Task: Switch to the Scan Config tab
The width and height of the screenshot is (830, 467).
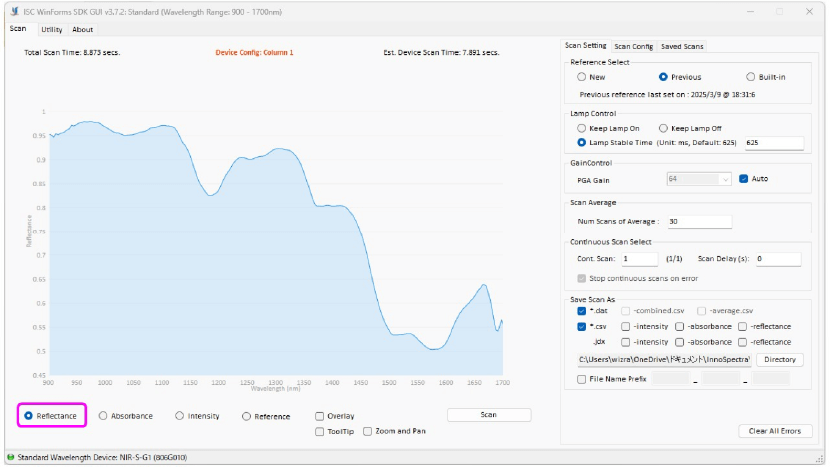Action: [633, 46]
